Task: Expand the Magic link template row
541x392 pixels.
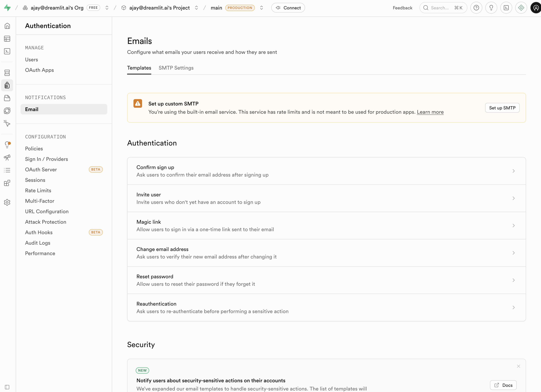Action: pyautogui.click(x=326, y=225)
